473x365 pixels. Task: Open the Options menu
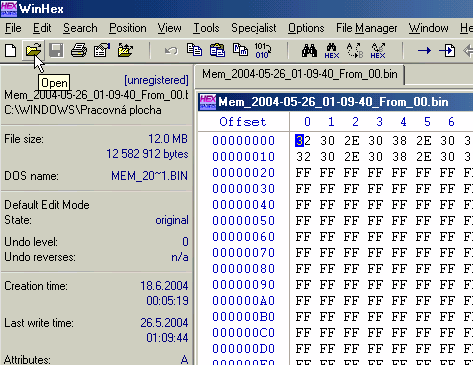coord(306,28)
